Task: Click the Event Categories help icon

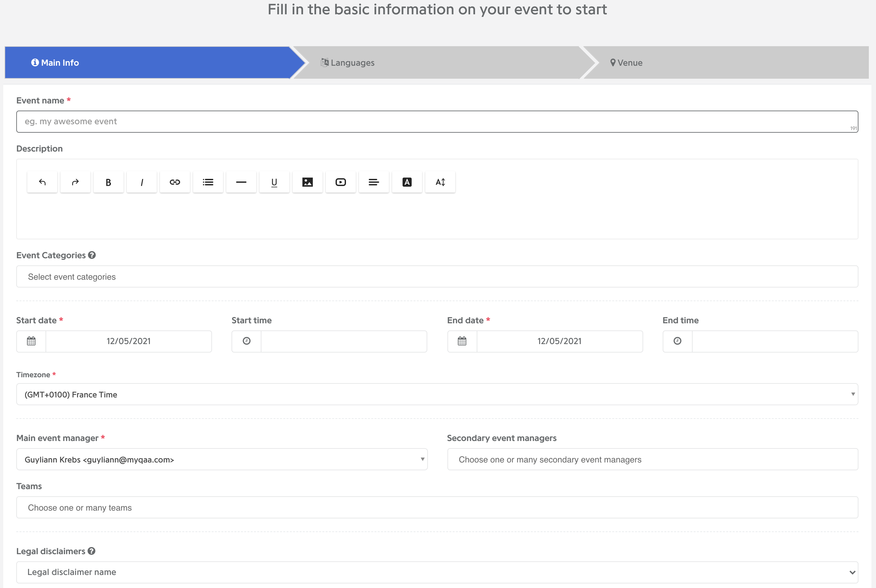Action: 92,255
